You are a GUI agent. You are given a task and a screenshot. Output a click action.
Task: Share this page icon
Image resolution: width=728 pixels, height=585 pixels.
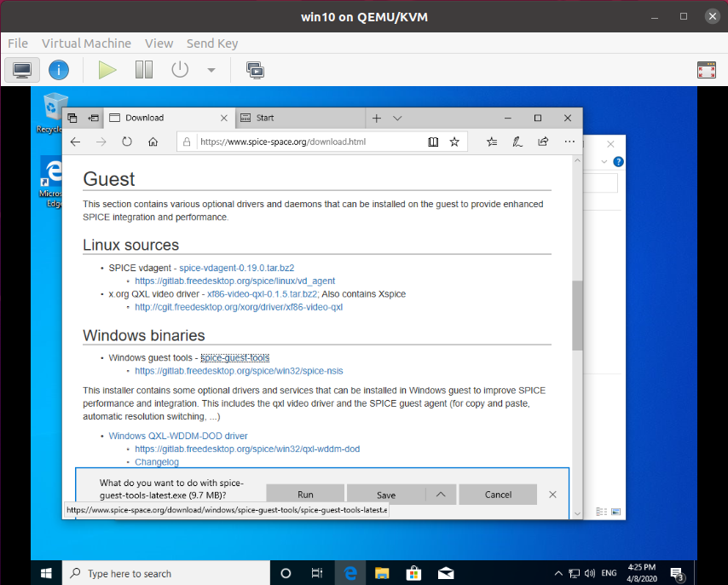pyautogui.click(x=543, y=142)
